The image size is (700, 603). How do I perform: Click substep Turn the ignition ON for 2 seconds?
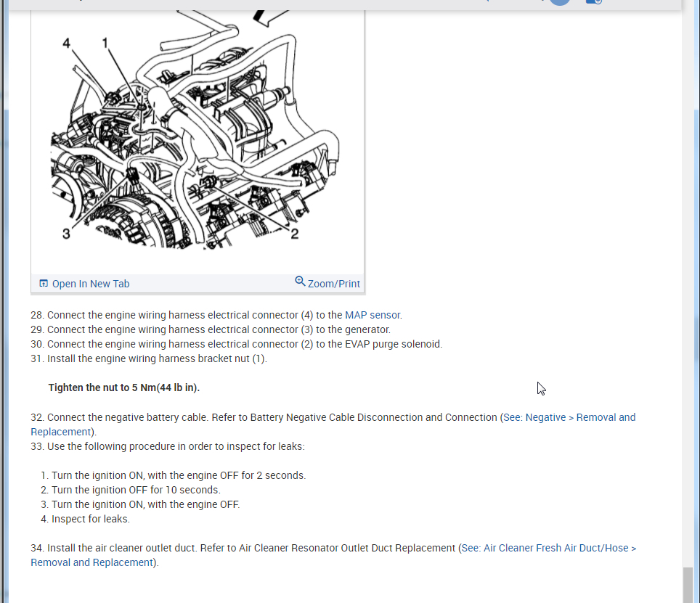pyautogui.click(x=174, y=475)
